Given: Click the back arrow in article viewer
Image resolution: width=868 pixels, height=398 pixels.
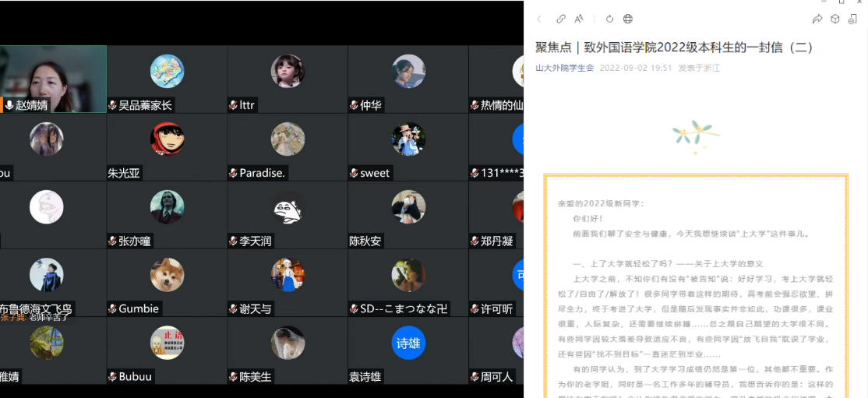Looking at the screenshot, I should [538, 19].
